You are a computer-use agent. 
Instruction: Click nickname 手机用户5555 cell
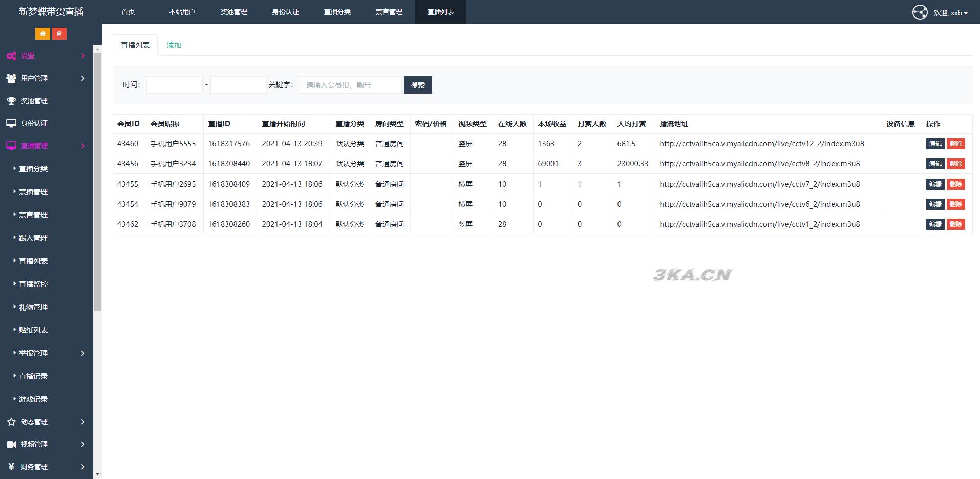[x=175, y=144]
